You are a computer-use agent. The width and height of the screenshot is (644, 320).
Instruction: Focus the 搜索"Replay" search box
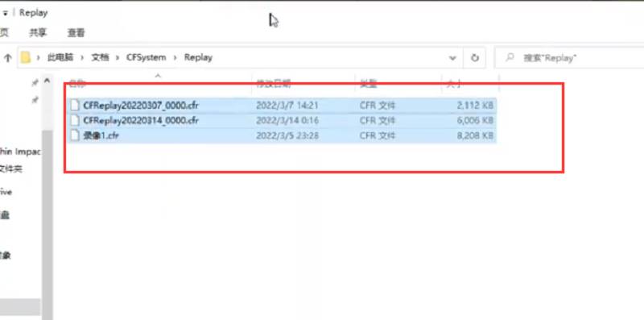(x=570, y=57)
